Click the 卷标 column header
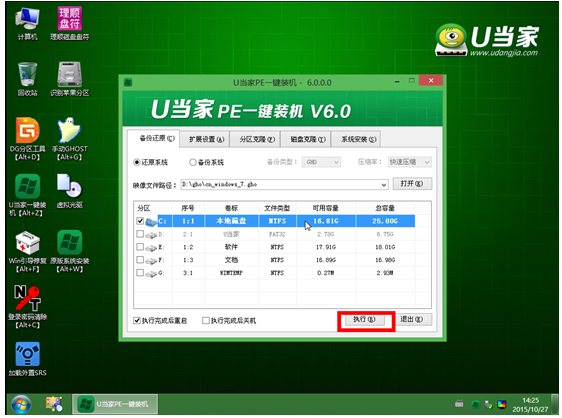 pos(231,208)
